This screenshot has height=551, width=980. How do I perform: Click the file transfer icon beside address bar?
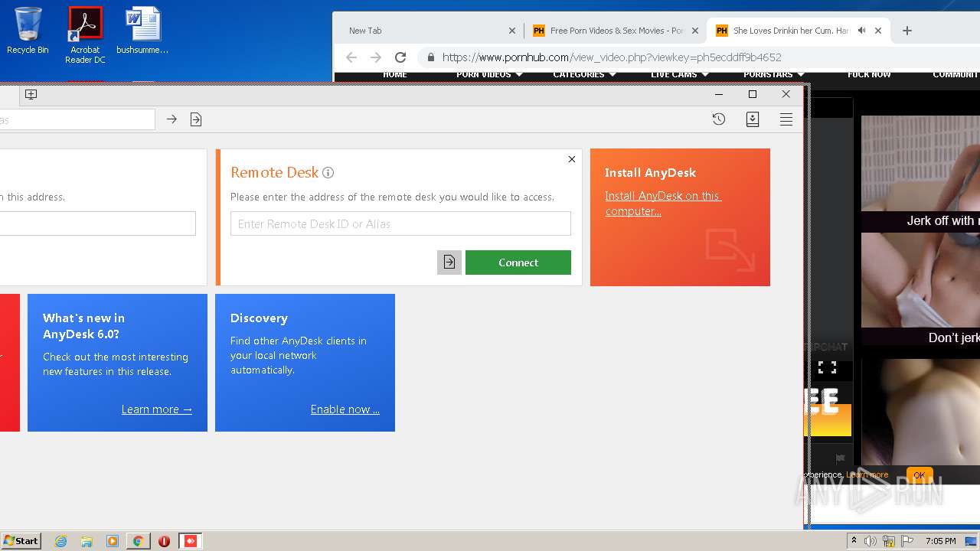click(196, 119)
